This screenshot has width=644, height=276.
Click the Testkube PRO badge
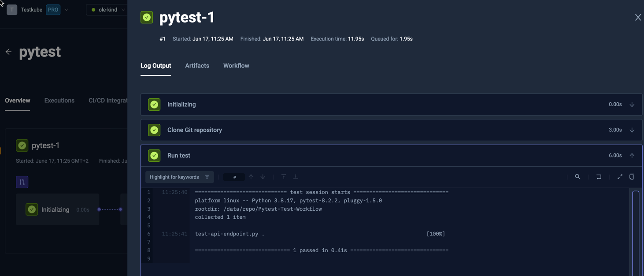pos(53,9)
